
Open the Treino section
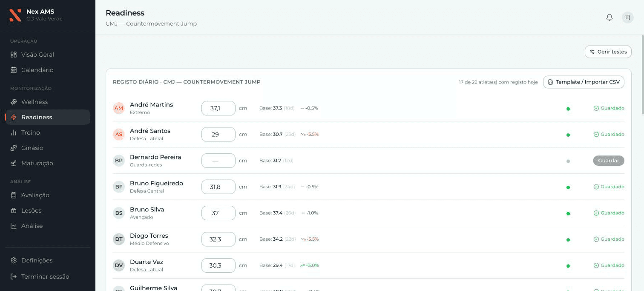click(x=48, y=133)
